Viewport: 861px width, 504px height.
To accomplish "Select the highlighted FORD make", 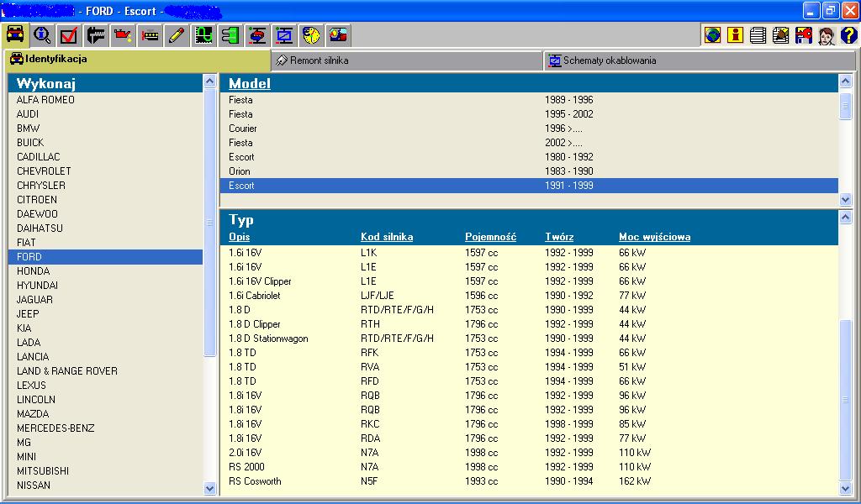I will (105, 257).
